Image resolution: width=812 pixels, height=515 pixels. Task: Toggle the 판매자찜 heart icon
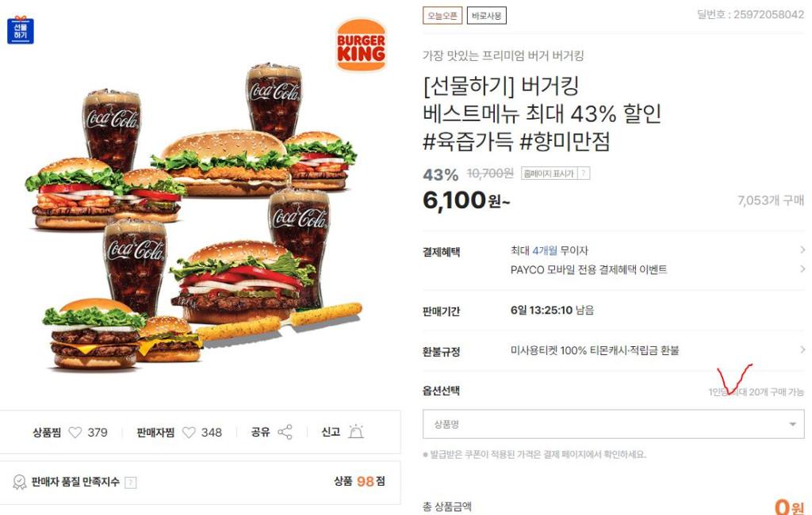point(189,432)
